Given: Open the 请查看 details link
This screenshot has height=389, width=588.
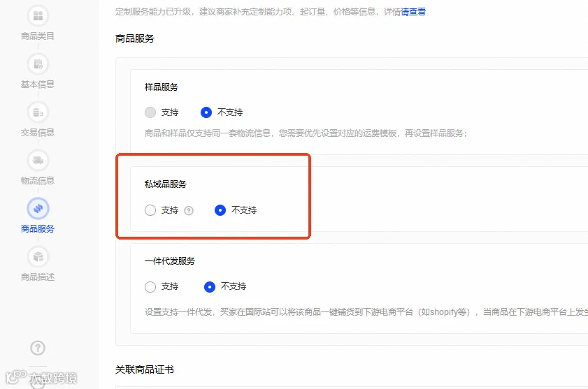Looking at the screenshot, I should (413, 12).
